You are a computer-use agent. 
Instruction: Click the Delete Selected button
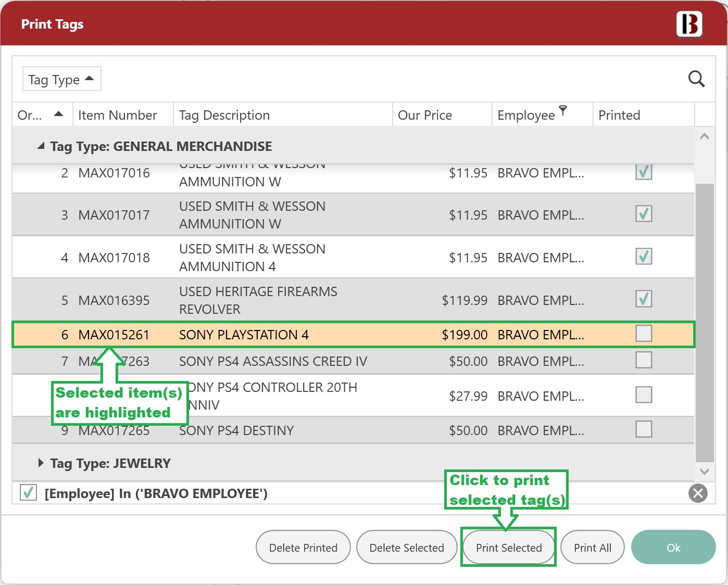tap(407, 547)
